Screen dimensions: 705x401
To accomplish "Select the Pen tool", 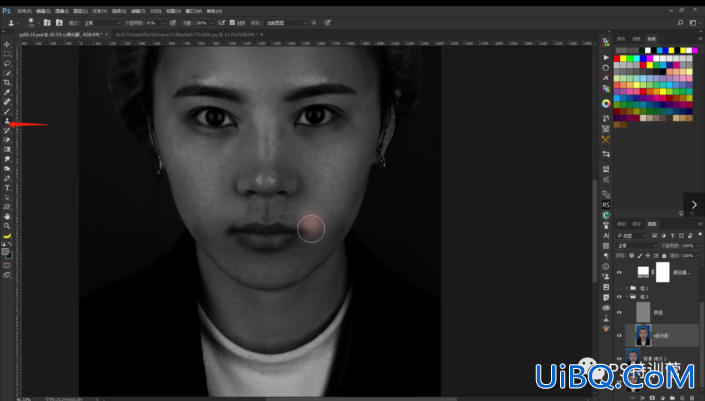I will pos(7,178).
